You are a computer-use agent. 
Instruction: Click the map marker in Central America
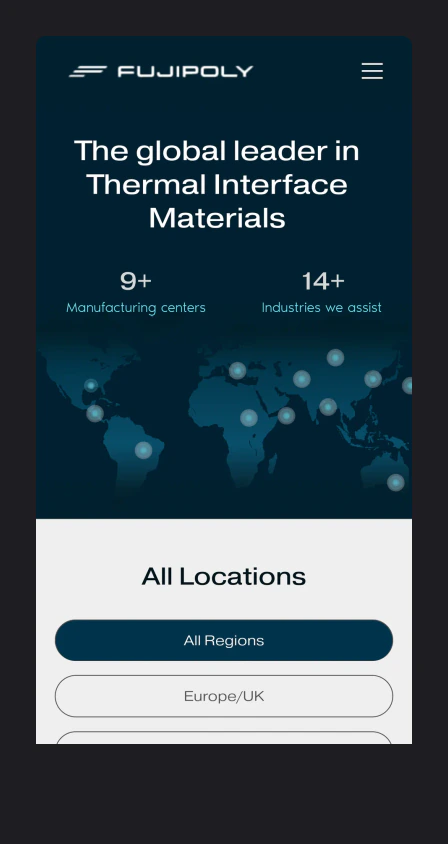(95, 413)
